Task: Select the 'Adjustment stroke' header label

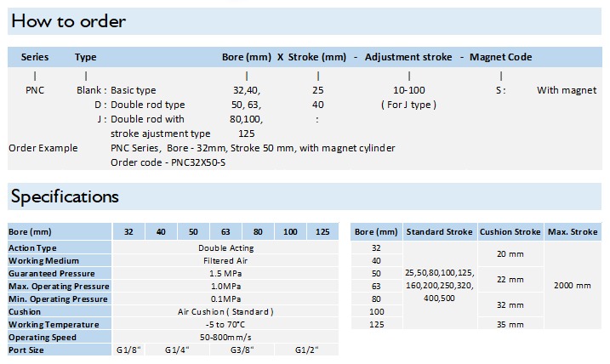Action: [x=408, y=57]
